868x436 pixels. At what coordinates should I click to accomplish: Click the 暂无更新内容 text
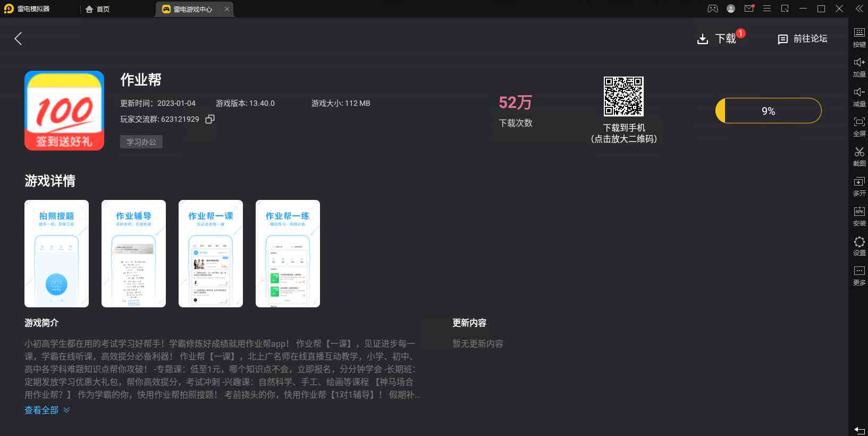478,343
